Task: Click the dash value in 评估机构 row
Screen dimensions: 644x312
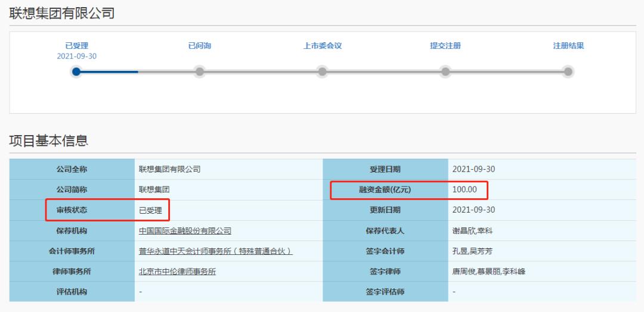Action: 141,292
